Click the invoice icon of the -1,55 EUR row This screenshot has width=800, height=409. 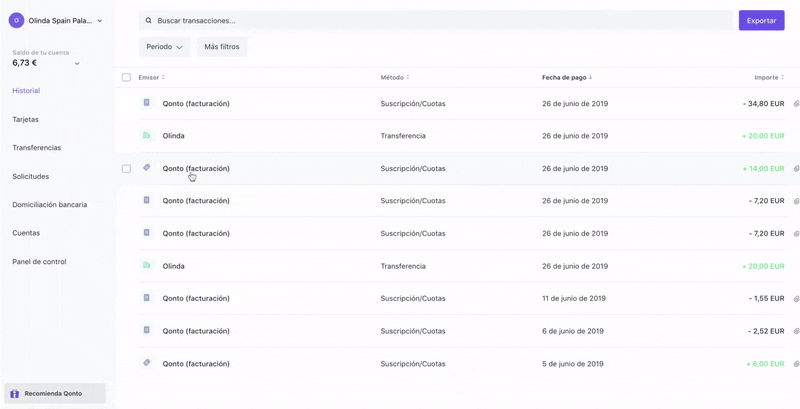146,298
